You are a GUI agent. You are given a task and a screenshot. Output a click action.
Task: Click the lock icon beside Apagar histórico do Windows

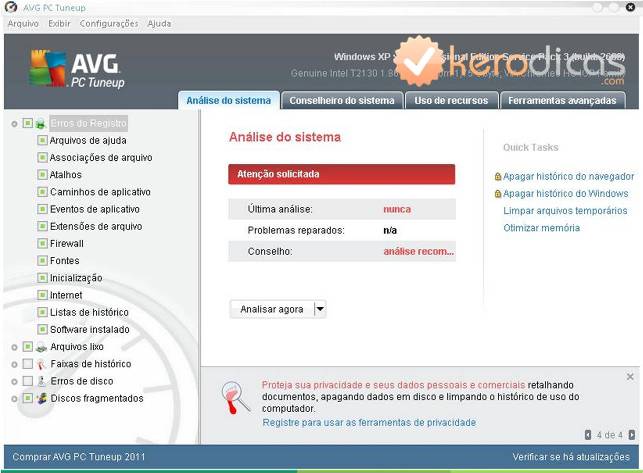tap(498, 194)
